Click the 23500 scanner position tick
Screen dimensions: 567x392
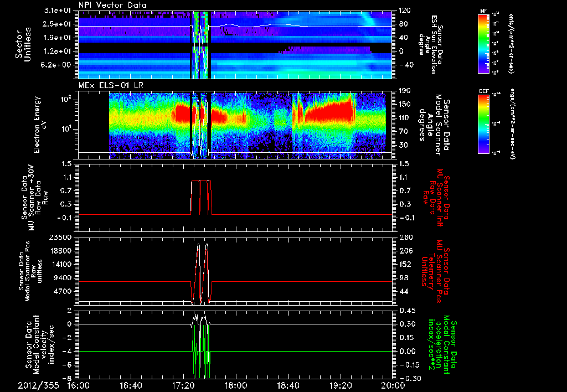(60, 237)
